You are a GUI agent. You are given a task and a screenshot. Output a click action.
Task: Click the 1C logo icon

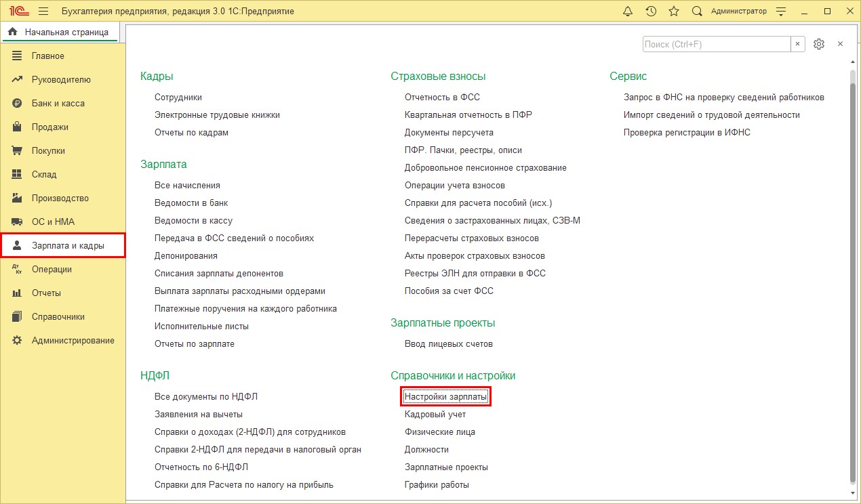pos(18,12)
